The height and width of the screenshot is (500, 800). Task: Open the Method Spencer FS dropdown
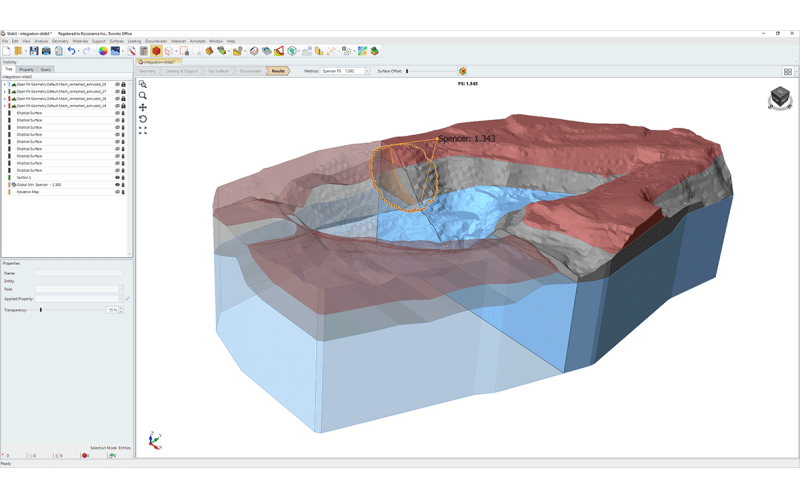coord(367,71)
